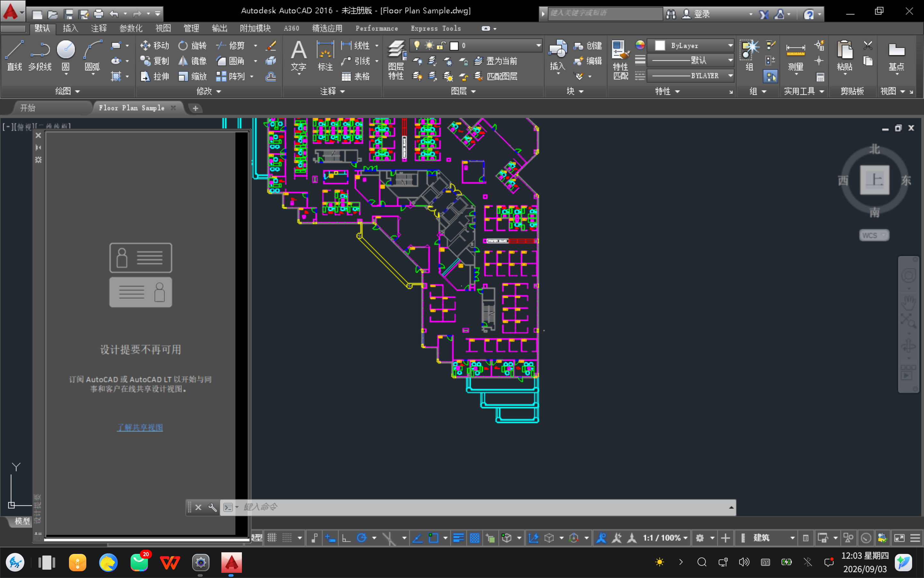This screenshot has height=578, width=924.
Task: Open annotation scale 1:1 / 100% dropdown
Action: tap(665, 538)
